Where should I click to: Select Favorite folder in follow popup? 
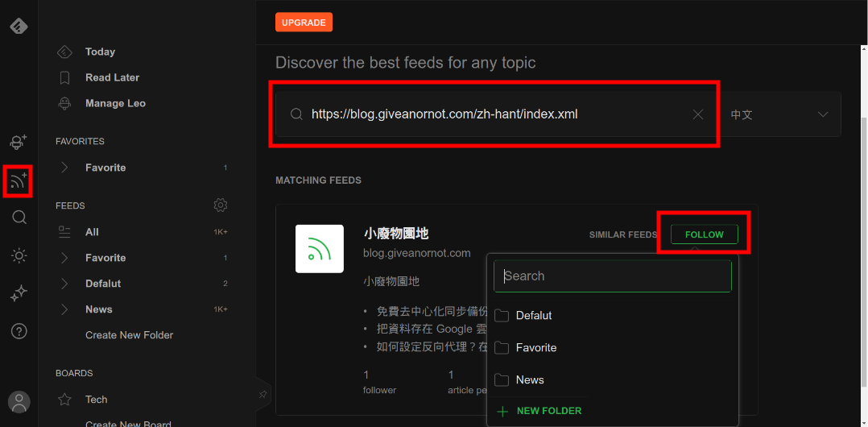pos(536,348)
